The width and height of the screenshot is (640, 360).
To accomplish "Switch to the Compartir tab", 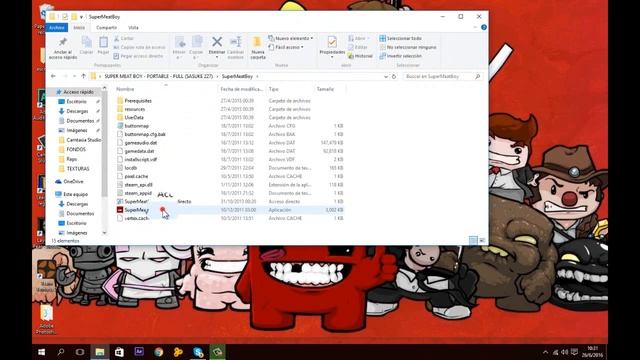I will tap(107, 27).
